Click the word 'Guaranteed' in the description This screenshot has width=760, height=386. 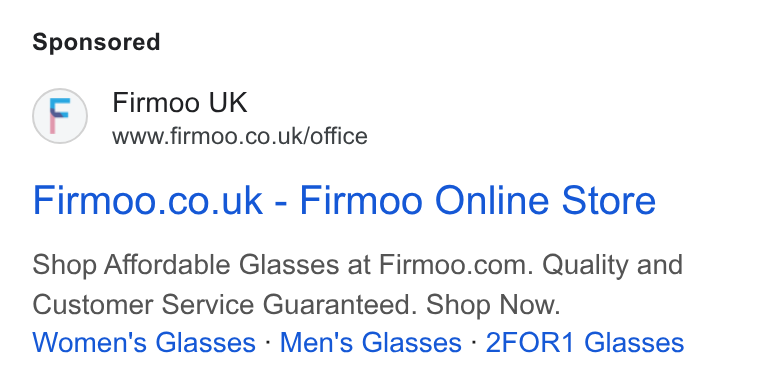340,305
